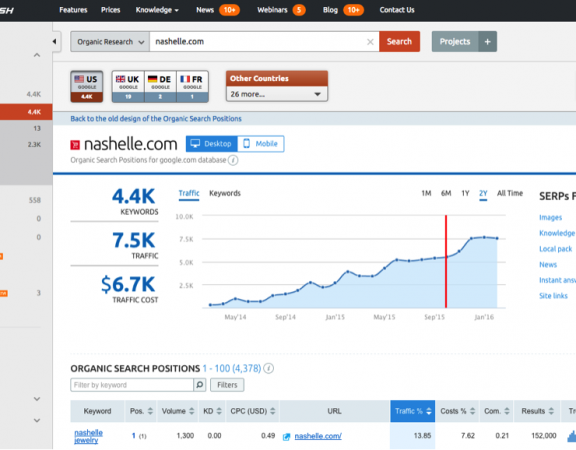576x450 pixels.
Task: Click the plus icon next to Projects
Action: point(487,42)
